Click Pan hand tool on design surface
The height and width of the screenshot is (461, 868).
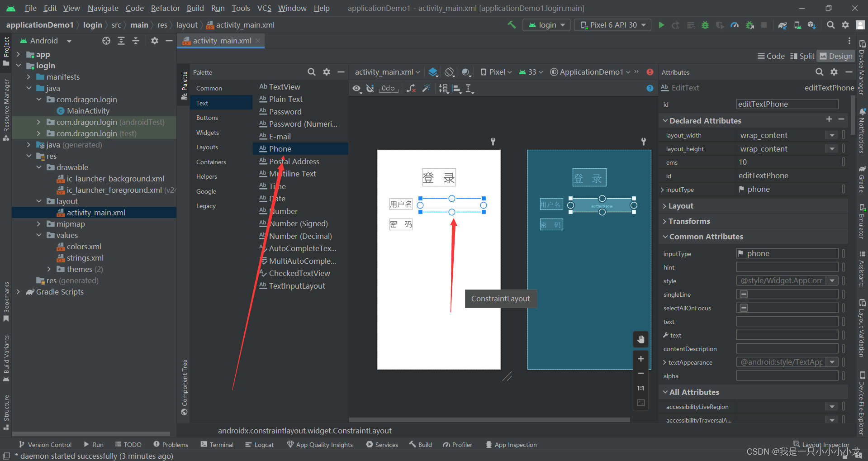click(x=641, y=339)
